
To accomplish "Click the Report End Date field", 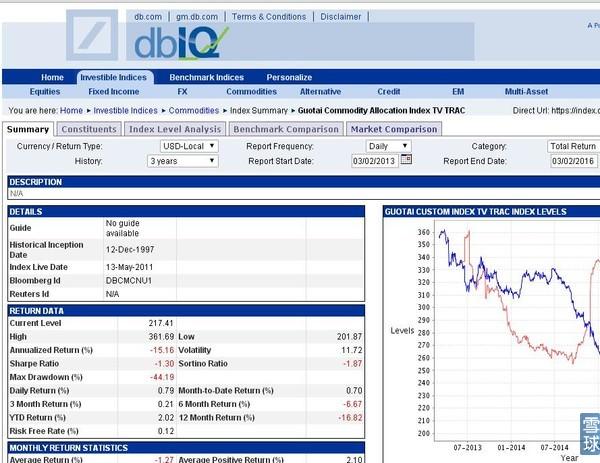I will click(x=574, y=161).
